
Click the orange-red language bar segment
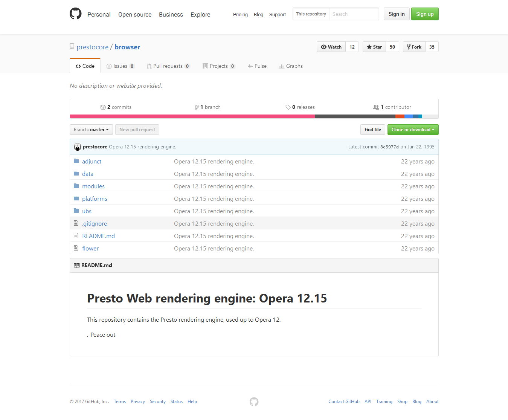pyautogui.click(x=400, y=116)
